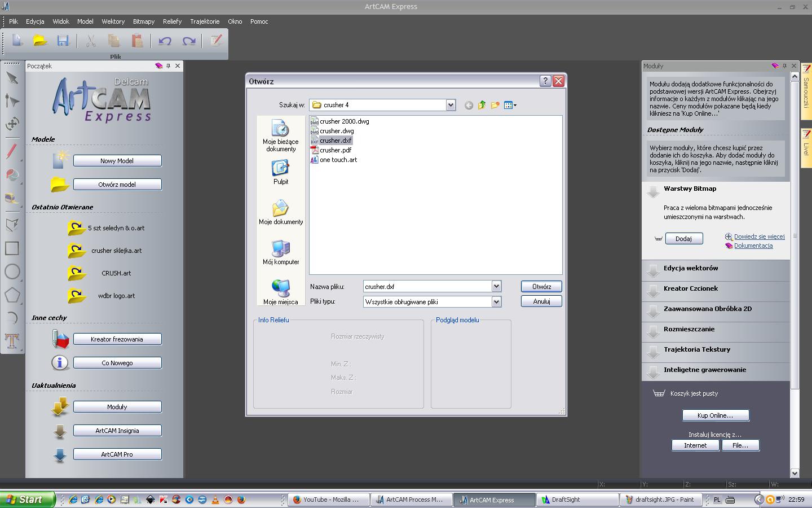Select the Polyline vector tool
The image size is (812, 508).
tap(12, 225)
